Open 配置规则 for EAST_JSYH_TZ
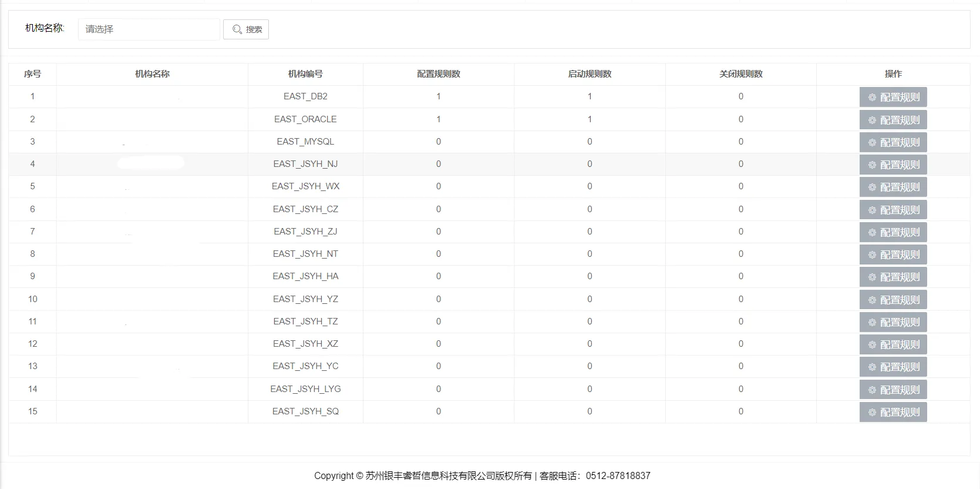Viewport: 980px width, 489px height. [x=893, y=323]
